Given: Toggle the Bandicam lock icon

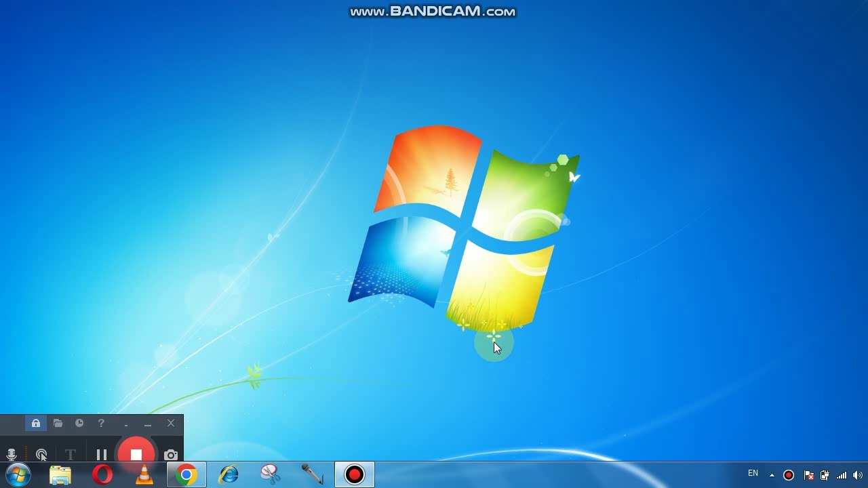Looking at the screenshot, I should 36,424.
